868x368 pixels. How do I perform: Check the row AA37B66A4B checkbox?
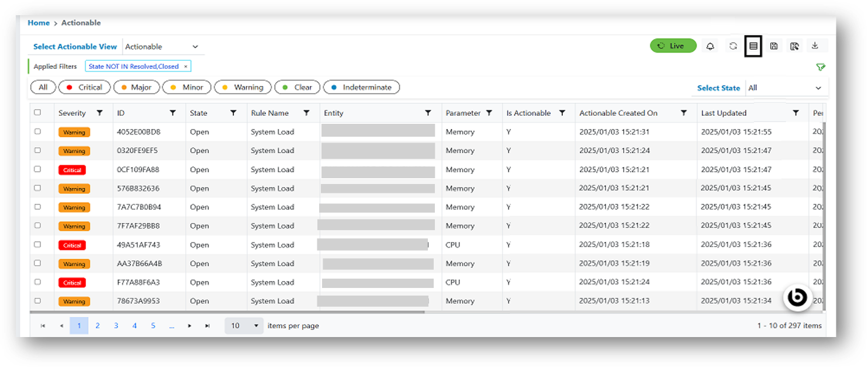click(37, 263)
